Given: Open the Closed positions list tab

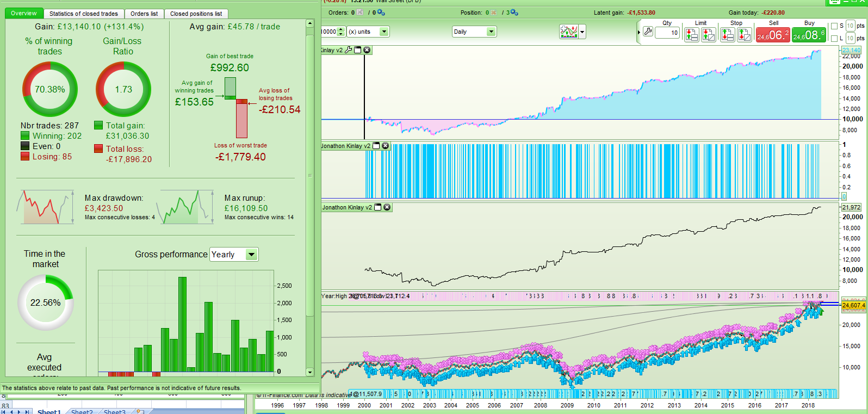Looking at the screenshot, I should 196,14.
